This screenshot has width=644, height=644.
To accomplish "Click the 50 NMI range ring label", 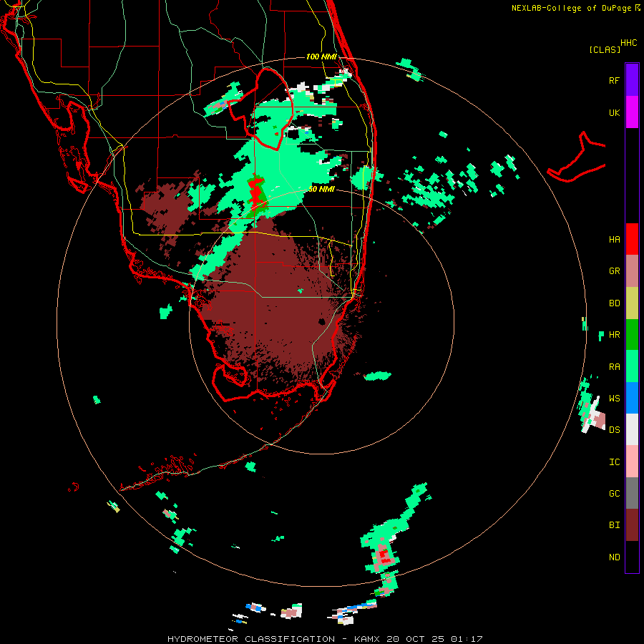I will click(321, 190).
